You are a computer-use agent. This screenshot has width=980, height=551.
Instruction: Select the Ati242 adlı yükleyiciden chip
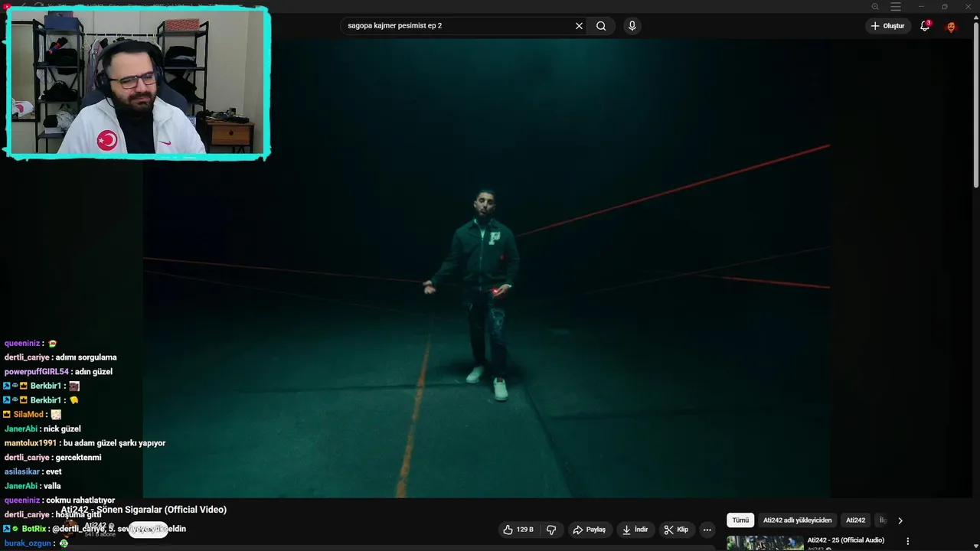tap(797, 520)
